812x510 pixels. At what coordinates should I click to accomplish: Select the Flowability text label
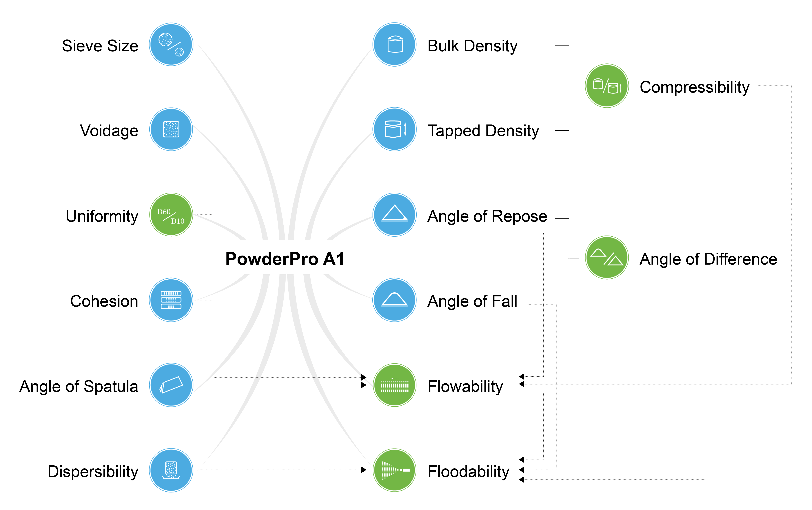click(x=465, y=386)
